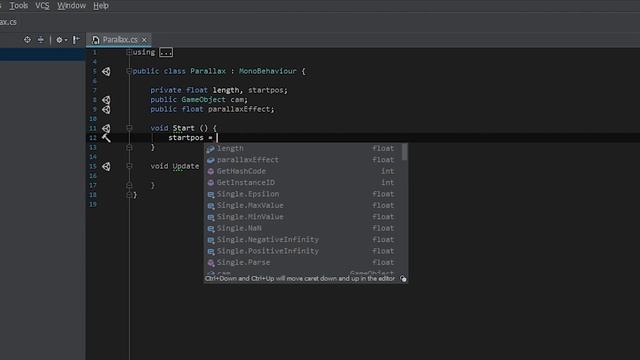Viewport: 640px width, 360px height.
Task: Click Unity gutter icon on class Parallax line
Action: pos(106,71)
